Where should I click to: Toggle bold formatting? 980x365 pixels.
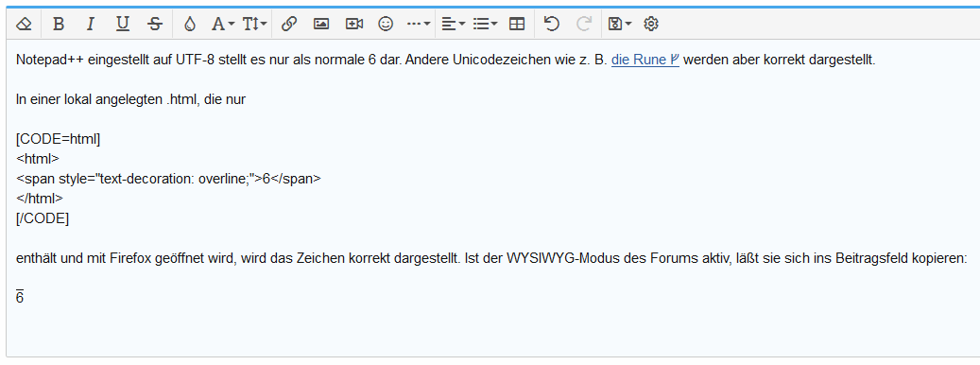pos(59,25)
